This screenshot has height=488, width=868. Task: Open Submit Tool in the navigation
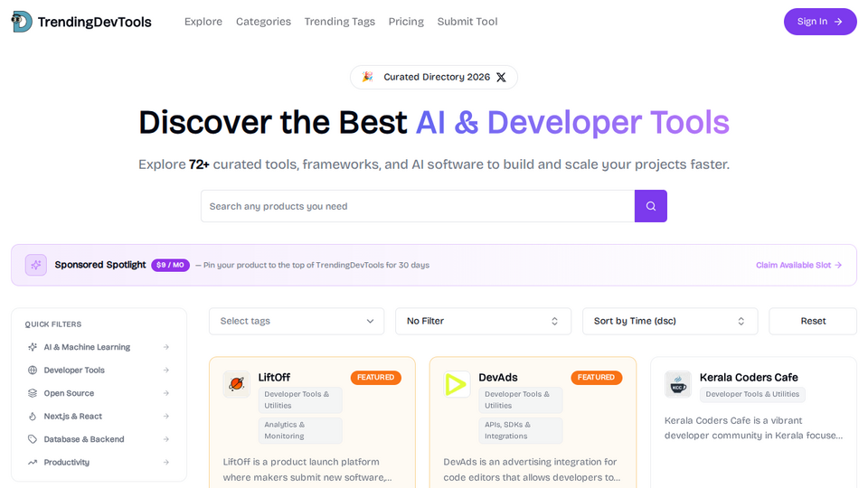(467, 22)
